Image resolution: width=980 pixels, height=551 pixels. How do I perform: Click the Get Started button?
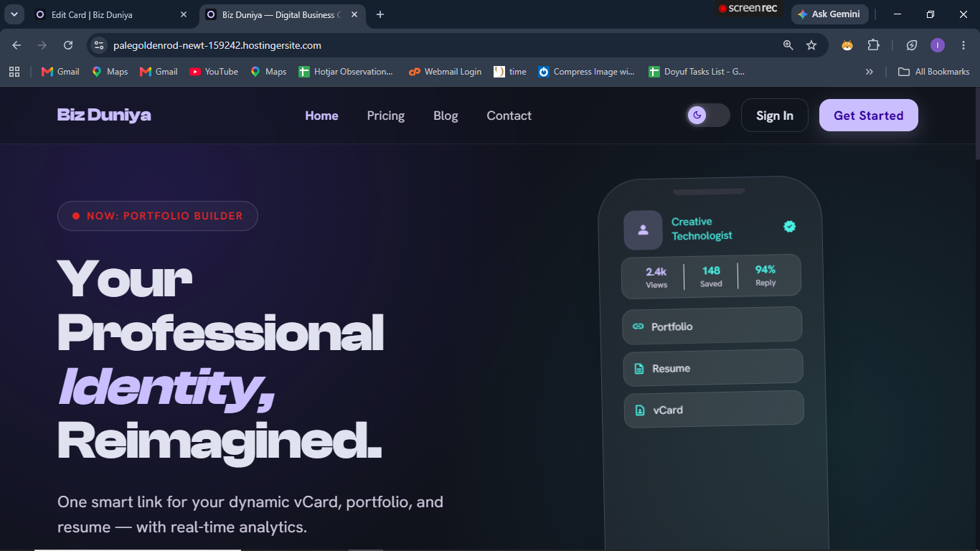click(868, 116)
